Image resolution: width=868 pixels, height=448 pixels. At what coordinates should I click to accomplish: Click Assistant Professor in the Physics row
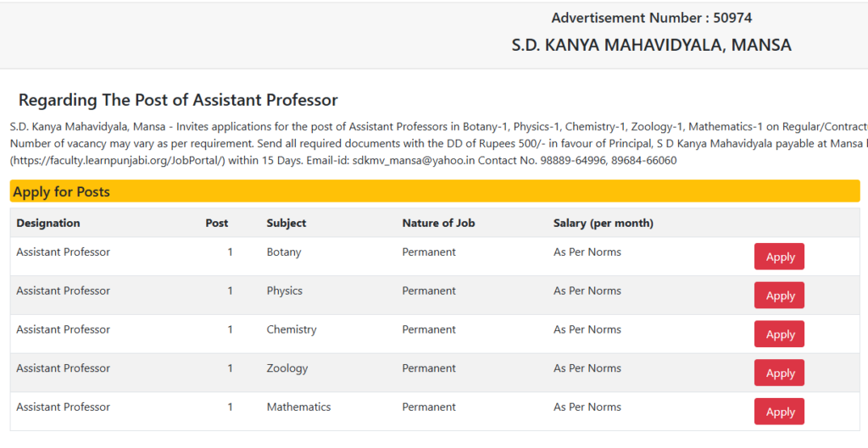(63, 291)
